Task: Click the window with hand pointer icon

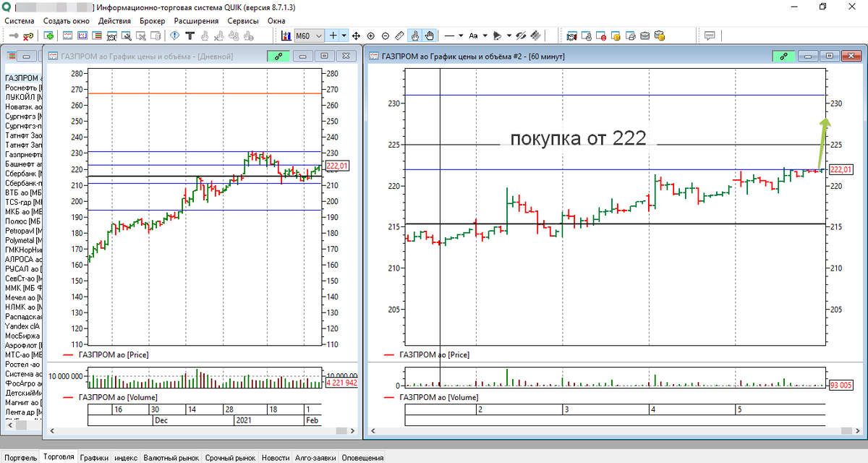Action: 586,35
